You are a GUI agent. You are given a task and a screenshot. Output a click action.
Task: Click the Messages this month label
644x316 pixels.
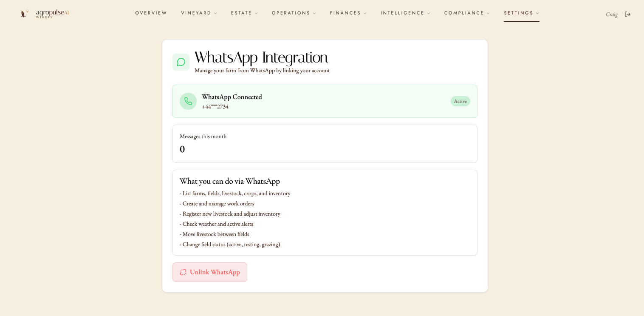(x=203, y=137)
